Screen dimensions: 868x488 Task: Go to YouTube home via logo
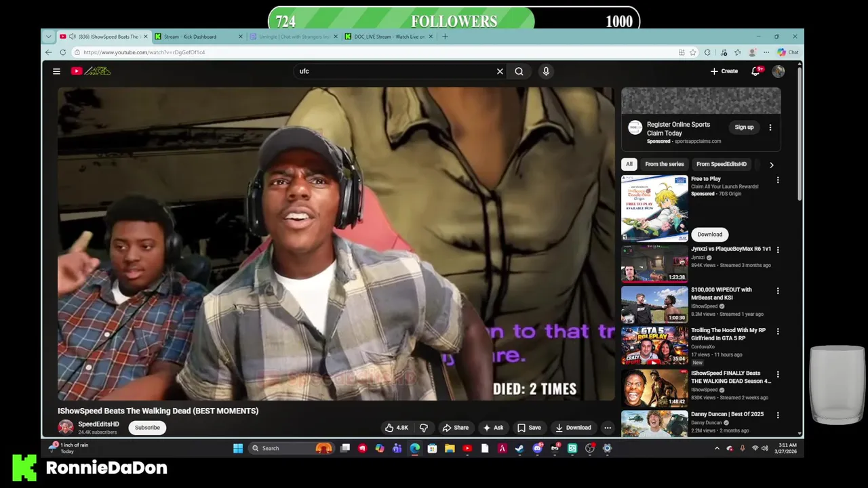coord(91,71)
